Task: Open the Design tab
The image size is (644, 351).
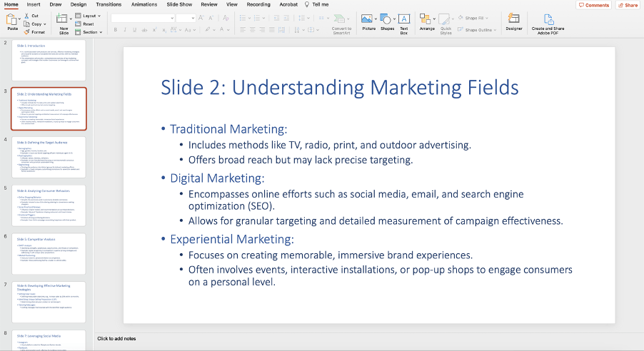Action: 78,4
